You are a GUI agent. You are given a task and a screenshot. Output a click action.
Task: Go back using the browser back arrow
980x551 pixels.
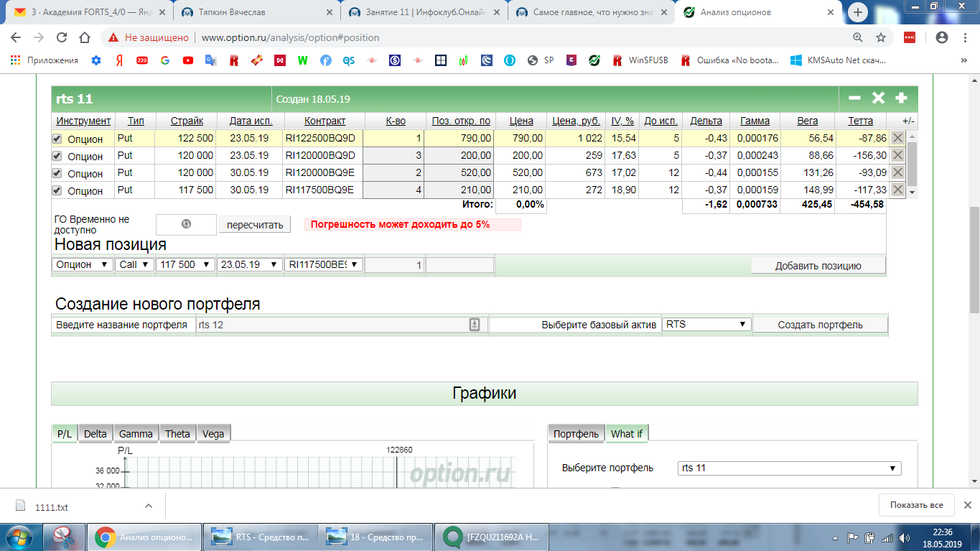pos(17,37)
